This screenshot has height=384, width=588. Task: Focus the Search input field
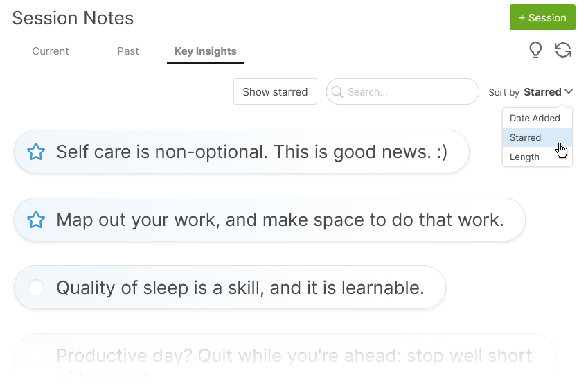tap(409, 92)
